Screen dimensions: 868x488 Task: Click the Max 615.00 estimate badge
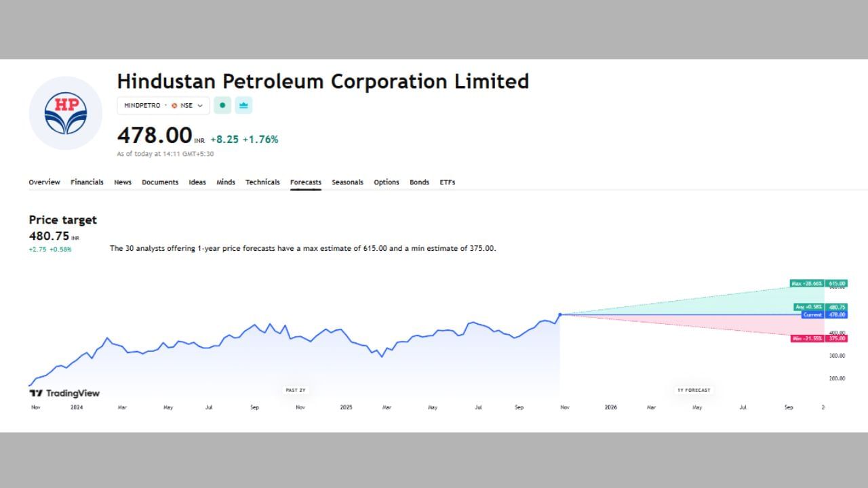[x=817, y=283]
